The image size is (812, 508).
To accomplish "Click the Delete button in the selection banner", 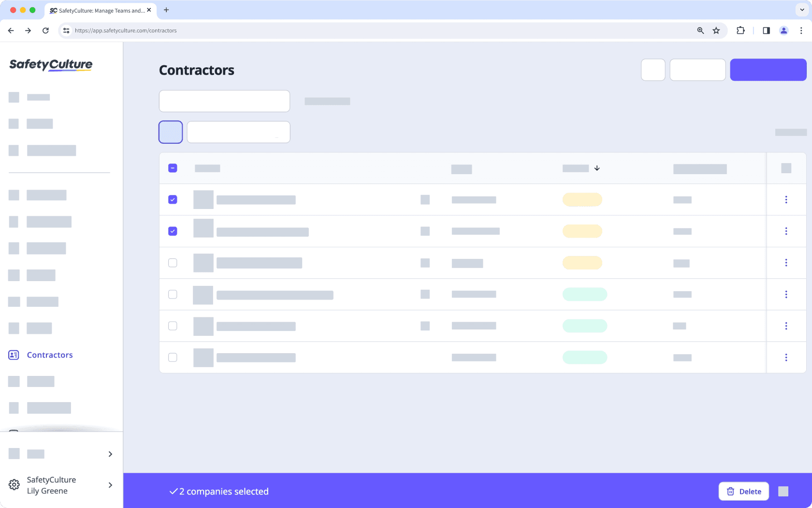I will click(743, 491).
